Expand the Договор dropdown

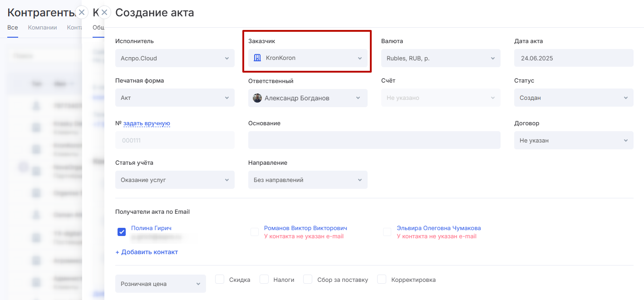tap(573, 141)
